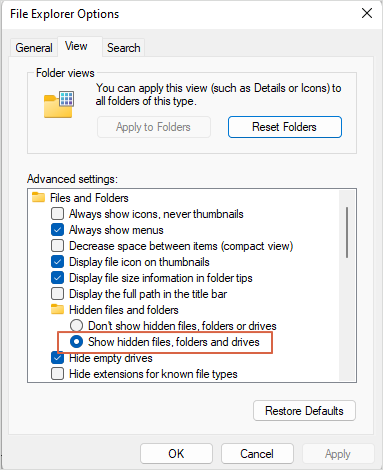The image size is (383, 470).
Task: Close the File Explorer Options dialog
Action: point(367,13)
